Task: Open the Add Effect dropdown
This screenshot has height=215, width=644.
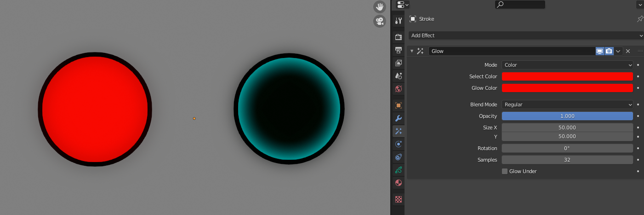Action: click(x=526, y=35)
